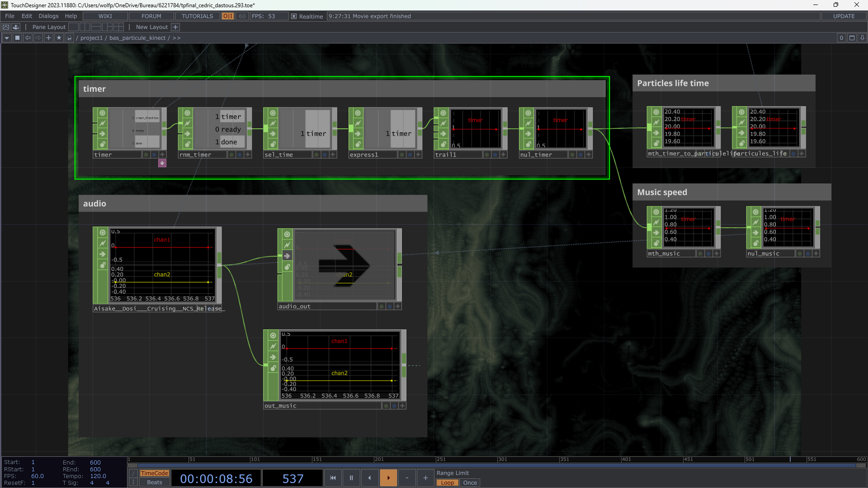This screenshot has height=488, width=868.
Task: Open the Edit menu
Action: coord(27,16)
